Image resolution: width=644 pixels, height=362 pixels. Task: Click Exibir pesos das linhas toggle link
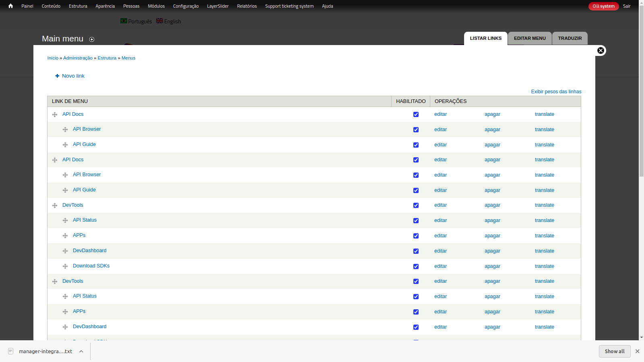556,92
